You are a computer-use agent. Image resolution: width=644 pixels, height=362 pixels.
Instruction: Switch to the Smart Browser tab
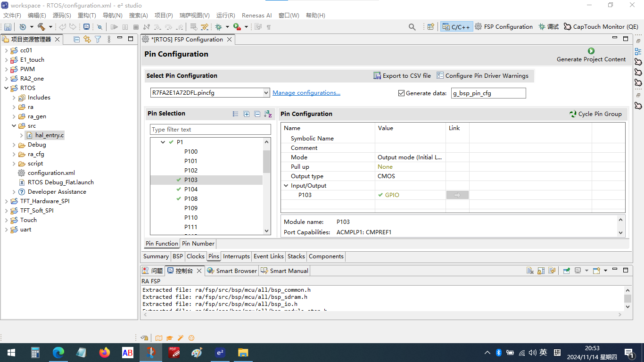tap(232, 271)
